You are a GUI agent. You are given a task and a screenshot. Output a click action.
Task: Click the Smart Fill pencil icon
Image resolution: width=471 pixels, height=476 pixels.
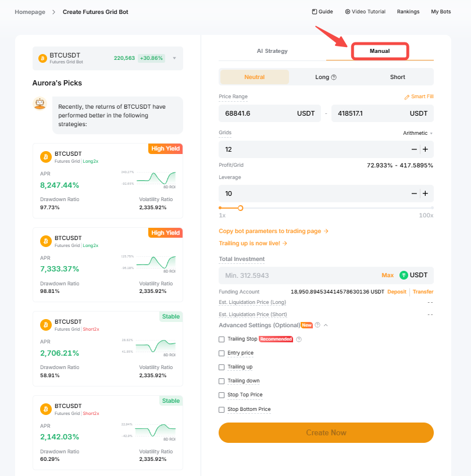tap(406, 97)
